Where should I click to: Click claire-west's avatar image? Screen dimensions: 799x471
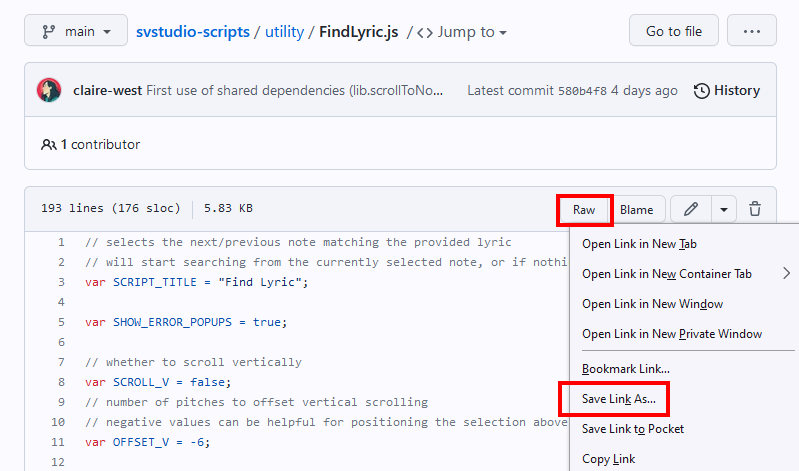coord(50,90)
